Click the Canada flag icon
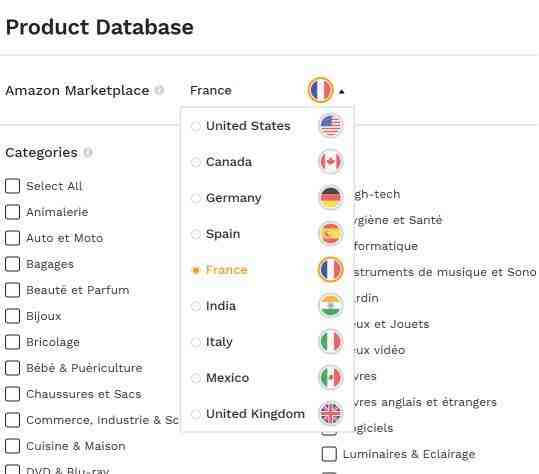The width and height of the screenshot is (539, 474). click(331, 162)
